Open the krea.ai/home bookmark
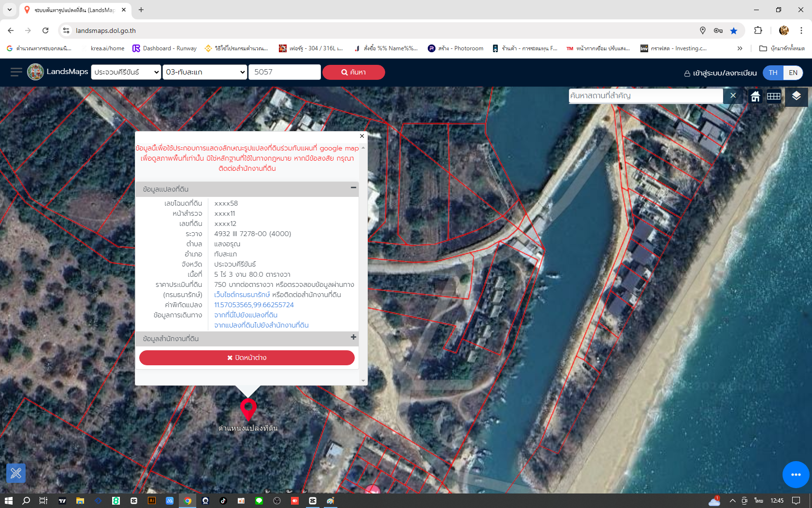The width and height of the screenshot is (812, 508). [107, 48]
